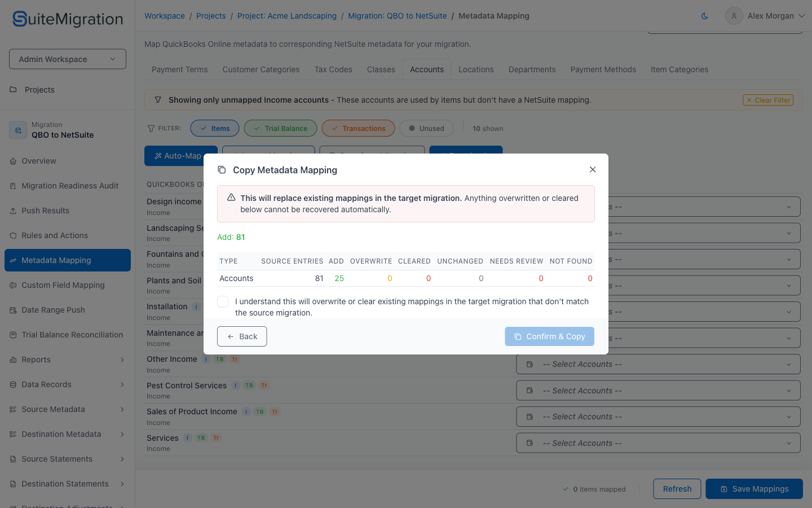Switch to the Payment Terms tab
The height and width of the screenshot is (508, 812).
(x=179, y=69)
